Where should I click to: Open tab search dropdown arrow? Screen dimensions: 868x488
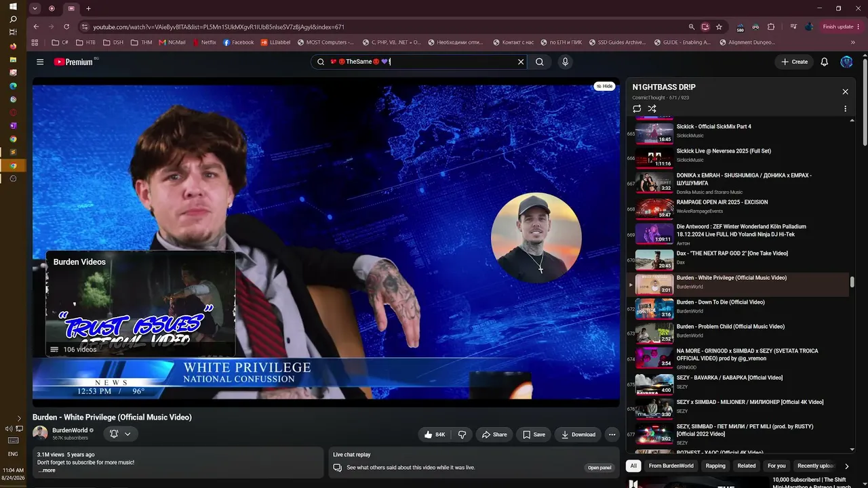tap(35, 9)
